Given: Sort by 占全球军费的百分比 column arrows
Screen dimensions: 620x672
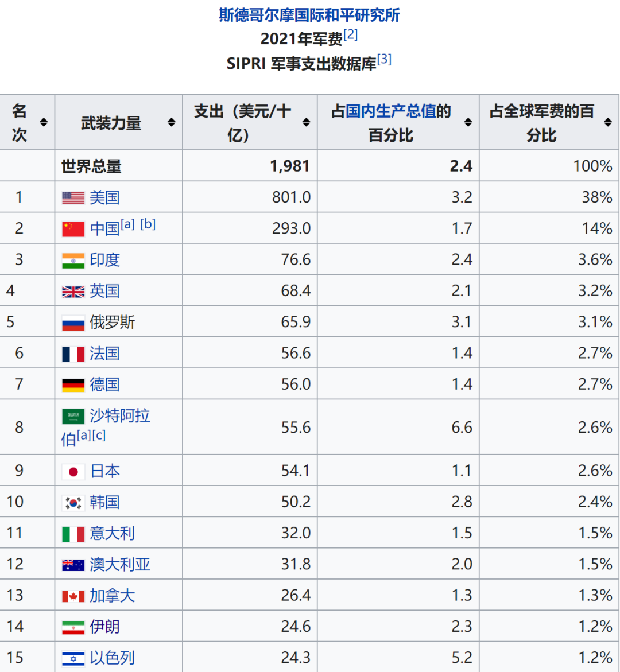Looking at the screenshot, I should click(608, 122).
